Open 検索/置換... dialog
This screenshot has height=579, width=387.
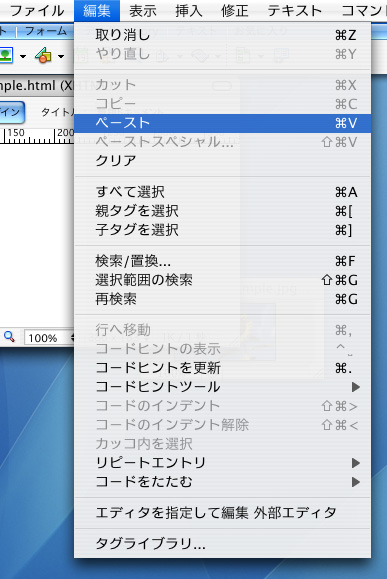[x=222, y=261]
